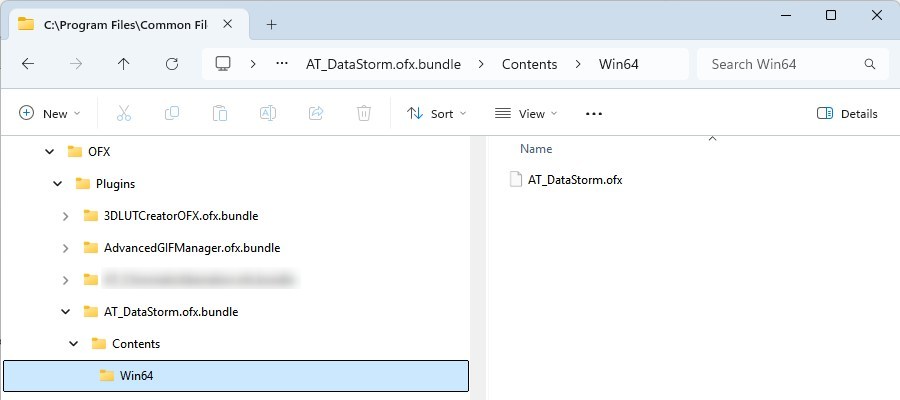This screenshot has width=900, height=400.
Task: Click the Share icon in toolbar
Action: click(x=316, y=114)
